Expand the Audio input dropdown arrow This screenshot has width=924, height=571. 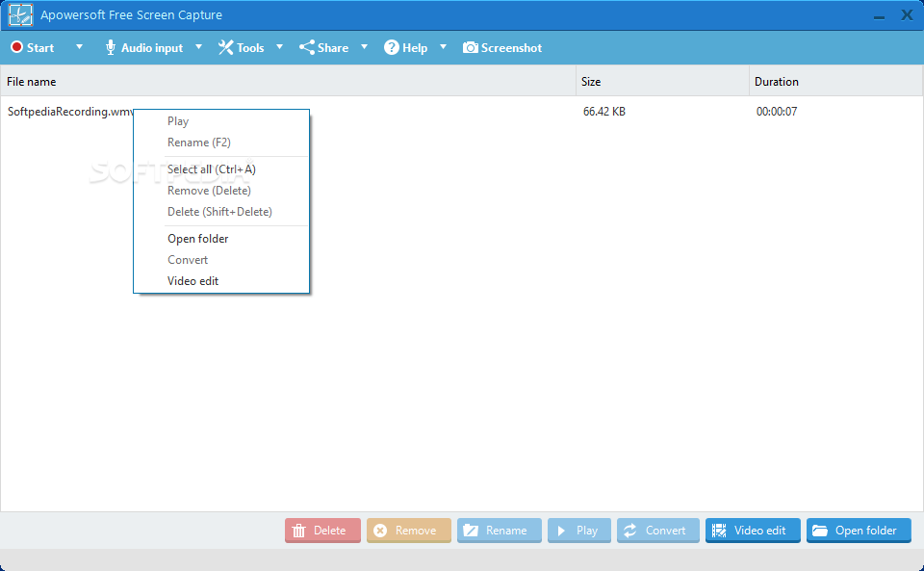[198, 47]
